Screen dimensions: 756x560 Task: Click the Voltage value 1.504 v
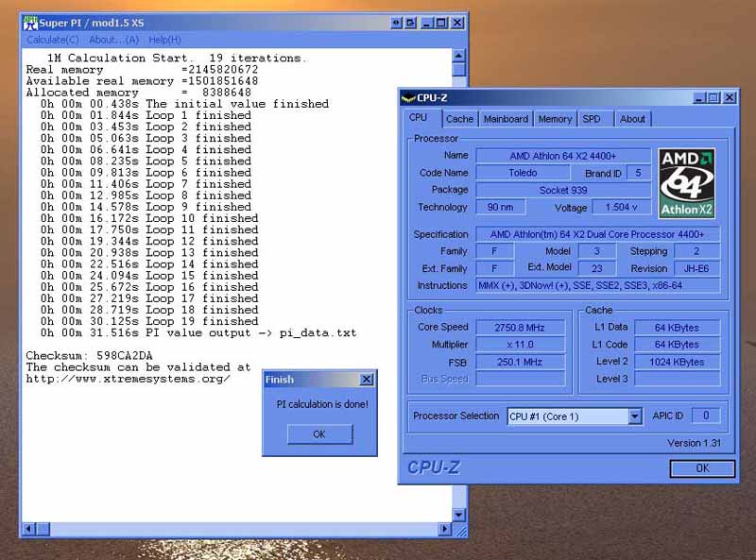click(x=621, y=207)
